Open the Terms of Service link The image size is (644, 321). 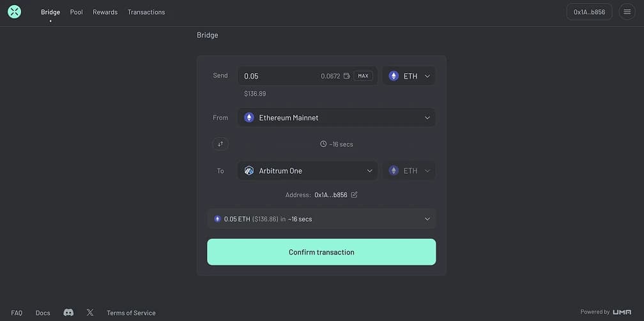pyautogui.click(x=131, y=313)
